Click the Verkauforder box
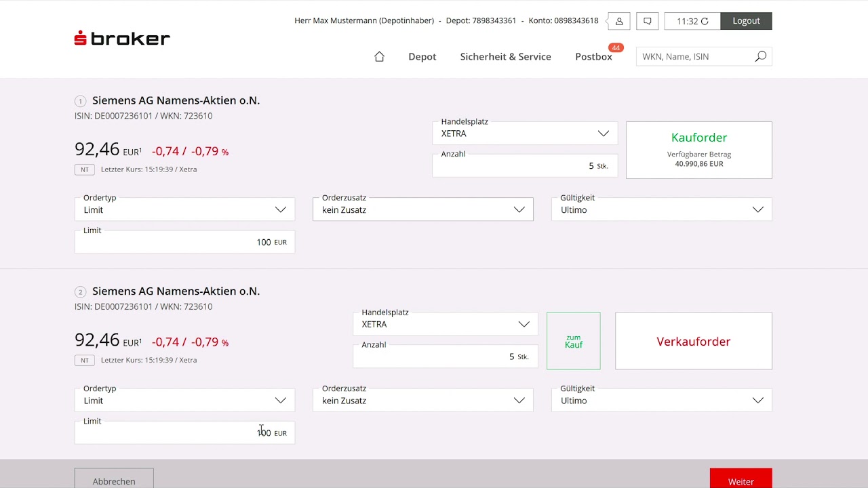Viewport: 868px width, 488px height. click(694, 341)
